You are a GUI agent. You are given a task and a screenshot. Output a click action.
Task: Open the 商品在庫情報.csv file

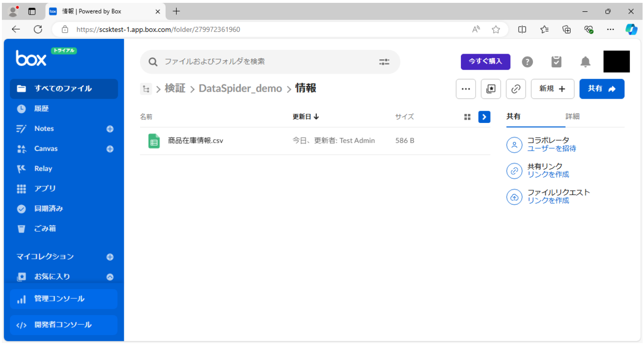(x=195, y=140)
